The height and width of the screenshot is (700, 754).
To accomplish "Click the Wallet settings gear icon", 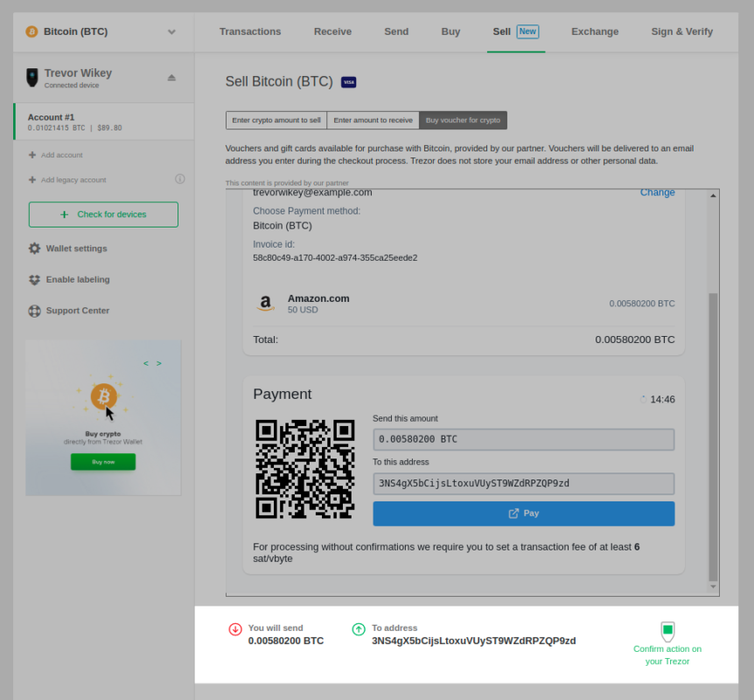I will pyautogui.click(x=35, y=248).
